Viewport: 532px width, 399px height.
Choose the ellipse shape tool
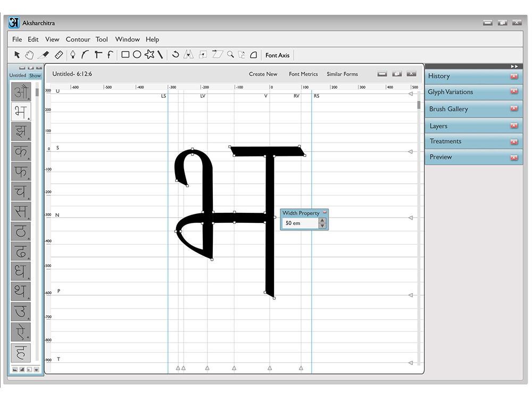coord(137,55)
